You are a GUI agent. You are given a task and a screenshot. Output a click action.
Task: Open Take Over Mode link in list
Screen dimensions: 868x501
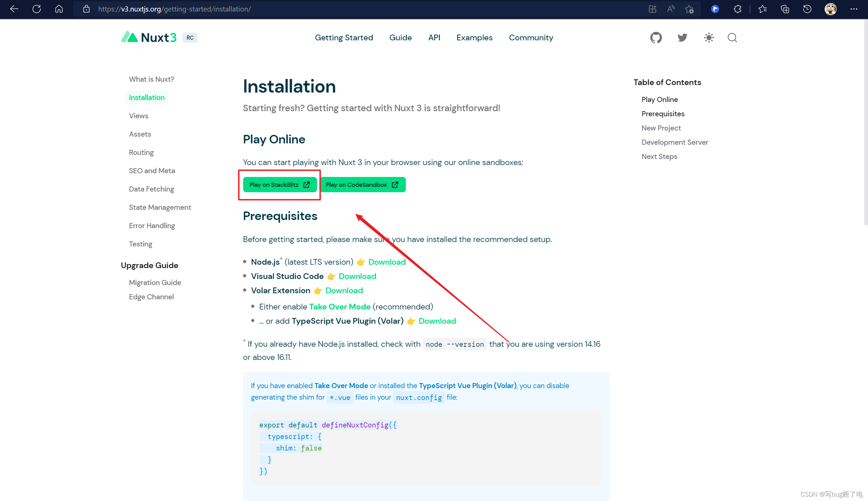pos(340,306)
